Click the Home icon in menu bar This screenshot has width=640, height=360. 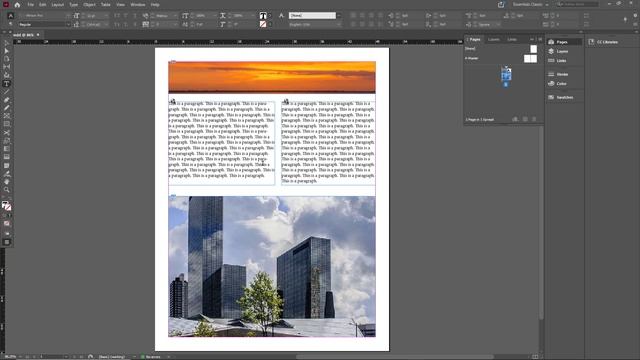point(17,5)
